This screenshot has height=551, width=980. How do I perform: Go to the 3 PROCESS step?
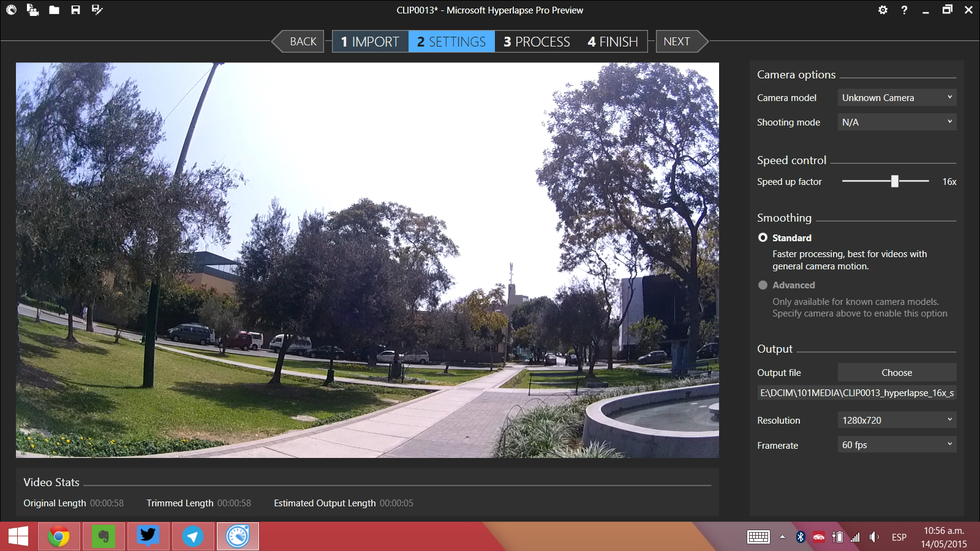click(x=537, y=42)
